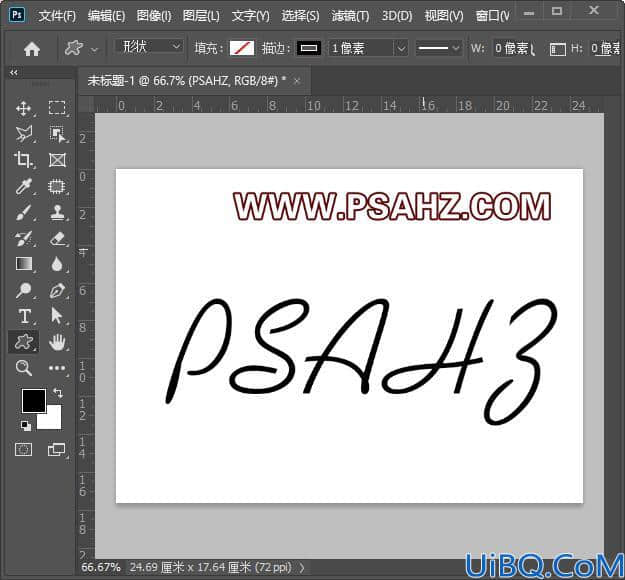625x580 pixels.
Task: Open the 文件(F) menu
Action: [57, 16]
